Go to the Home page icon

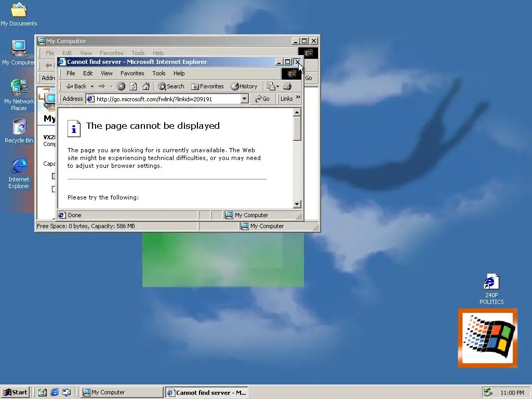[146, 87]
